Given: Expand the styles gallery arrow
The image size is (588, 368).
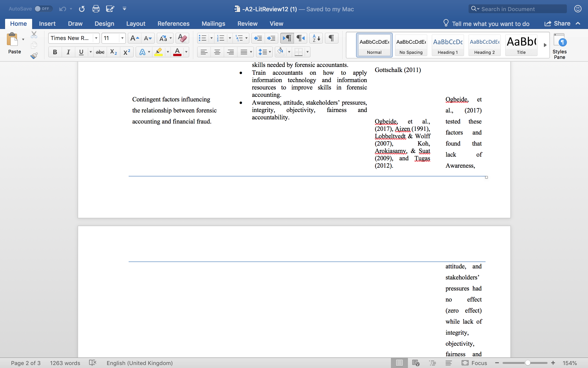Looking at the screenshot, I should [x=545, y=45].
